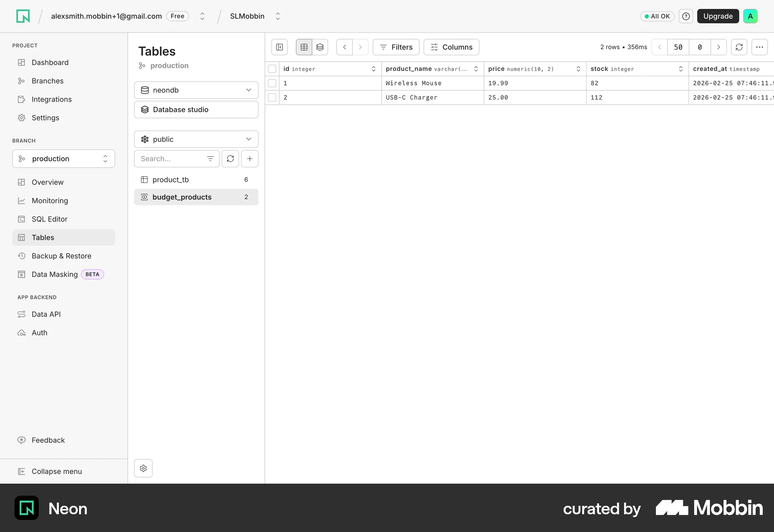Open Dashboard in the sidebar

click(64, 62)
